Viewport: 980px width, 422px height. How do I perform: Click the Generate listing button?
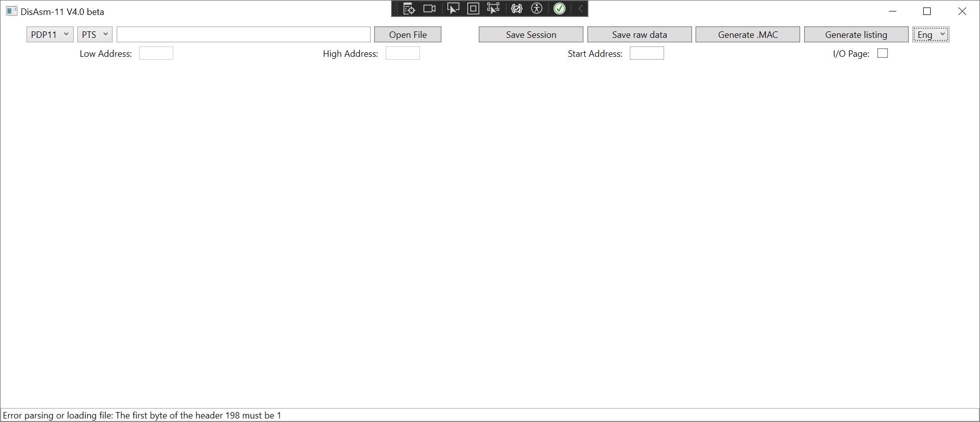pyautogui.click(x=856, y=34)
